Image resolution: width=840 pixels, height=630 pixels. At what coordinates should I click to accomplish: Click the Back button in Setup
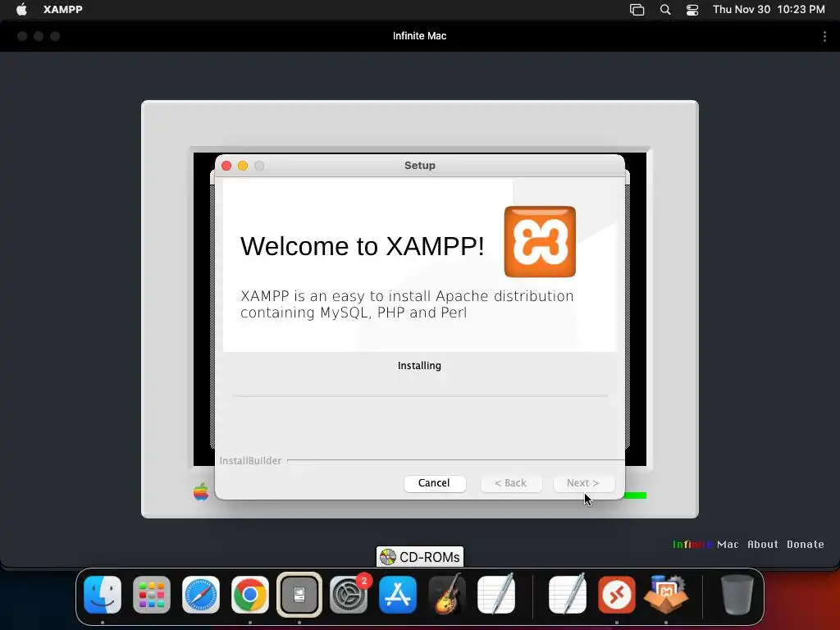click(511, 483)
